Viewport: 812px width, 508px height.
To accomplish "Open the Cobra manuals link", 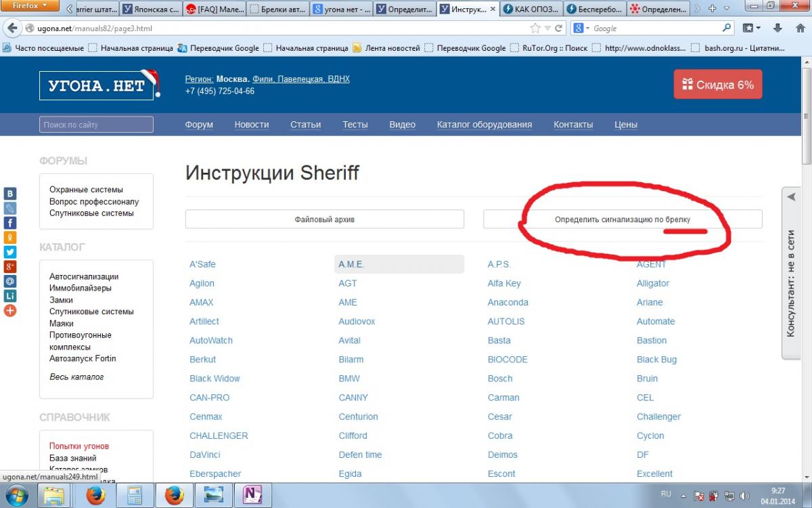I will tap(500, 436).
